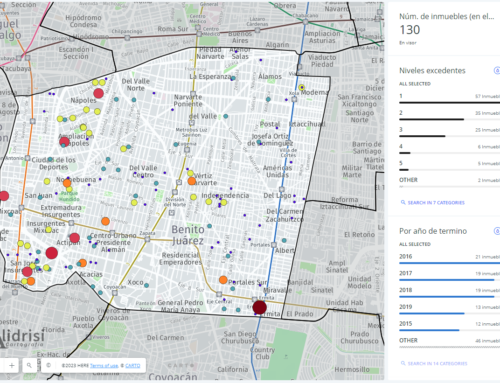500x383 pixels.
Task: Filter by Niveles excedentes category 5
Action: pyautogui.click(x=450, y=166)
